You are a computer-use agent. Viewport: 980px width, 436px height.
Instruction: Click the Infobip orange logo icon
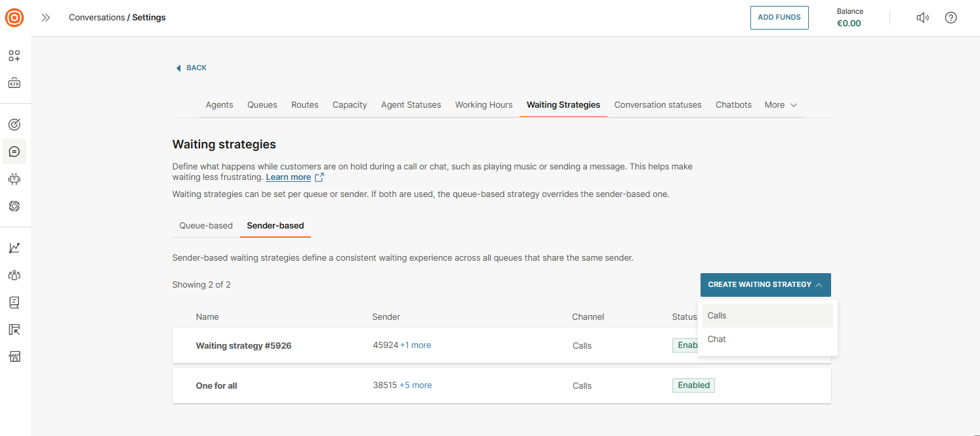click(14, 18)
